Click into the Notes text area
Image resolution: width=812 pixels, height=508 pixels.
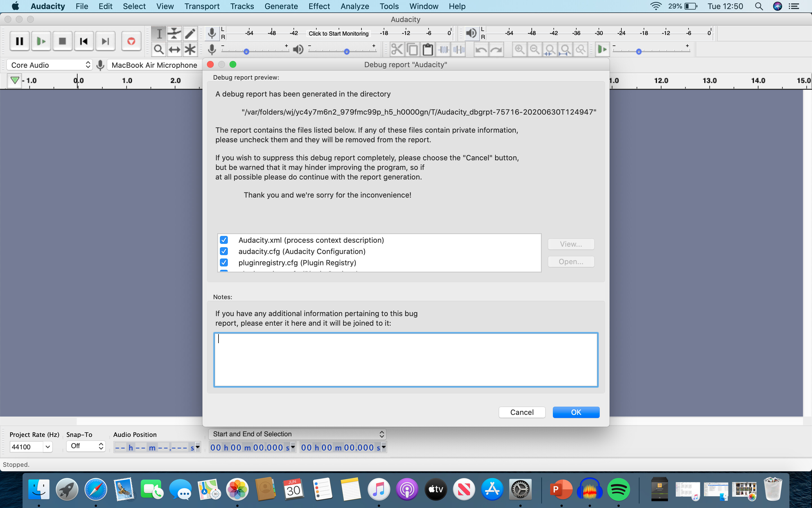[406, 360]
